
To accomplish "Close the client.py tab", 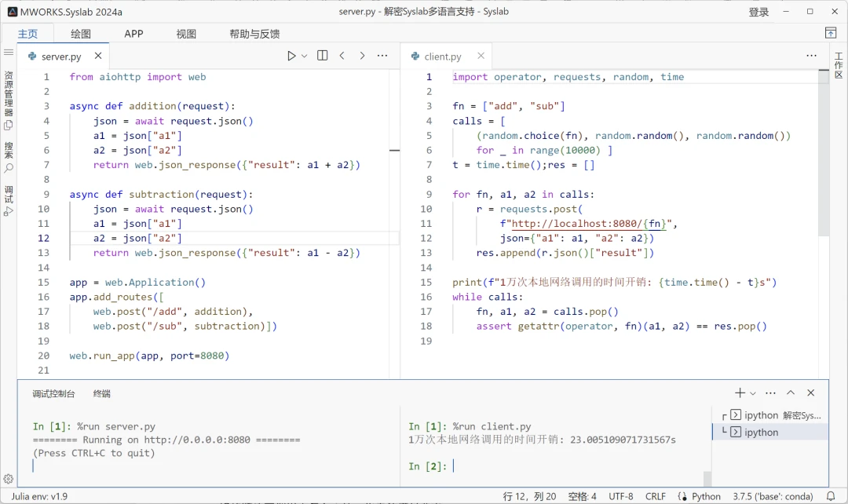I will 481,56.
